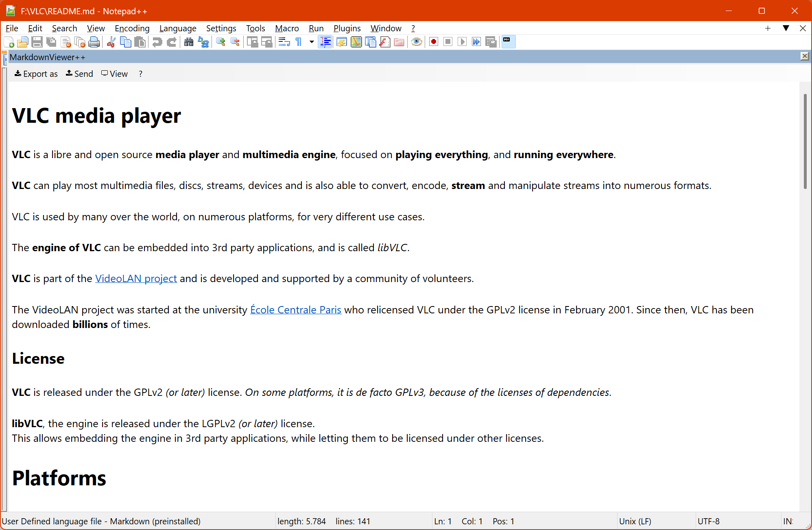Close the MarkdownViewer++ panel
The height and width of the screenshot is (530, 812).
point(804,56)
